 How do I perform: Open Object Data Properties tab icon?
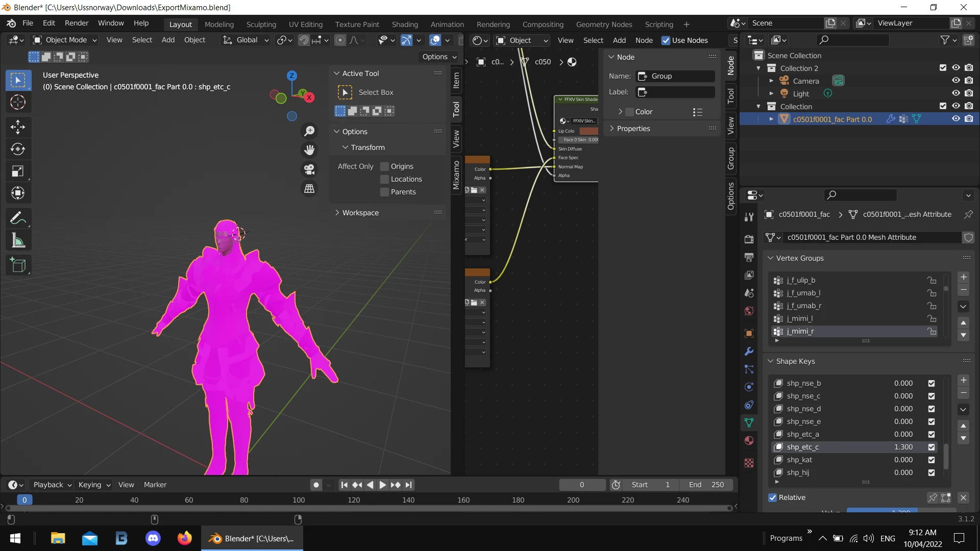click(749, 422)
